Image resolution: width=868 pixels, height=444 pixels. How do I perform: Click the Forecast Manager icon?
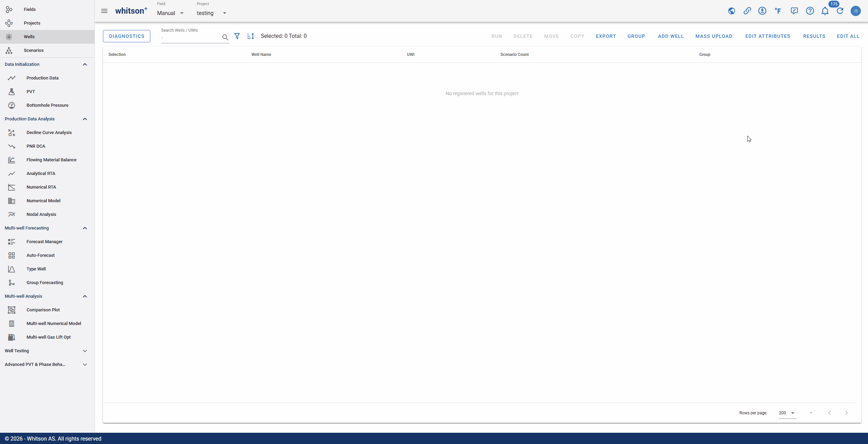(12, 241)
